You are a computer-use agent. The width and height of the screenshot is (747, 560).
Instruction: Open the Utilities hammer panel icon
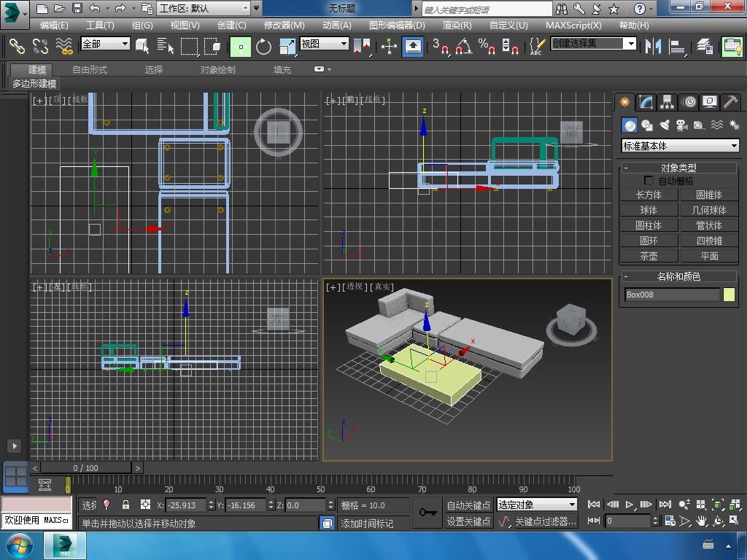[730, 102]
